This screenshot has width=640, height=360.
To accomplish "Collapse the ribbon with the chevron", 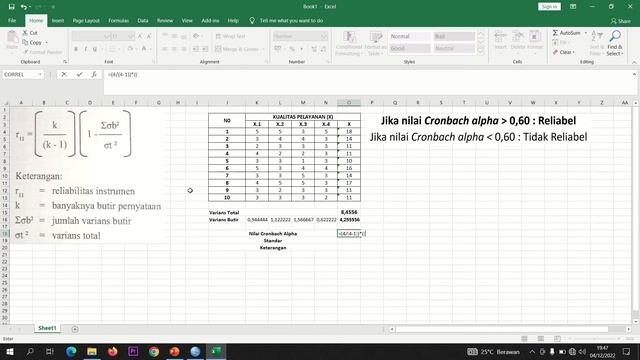I will [x=634, y=62].
